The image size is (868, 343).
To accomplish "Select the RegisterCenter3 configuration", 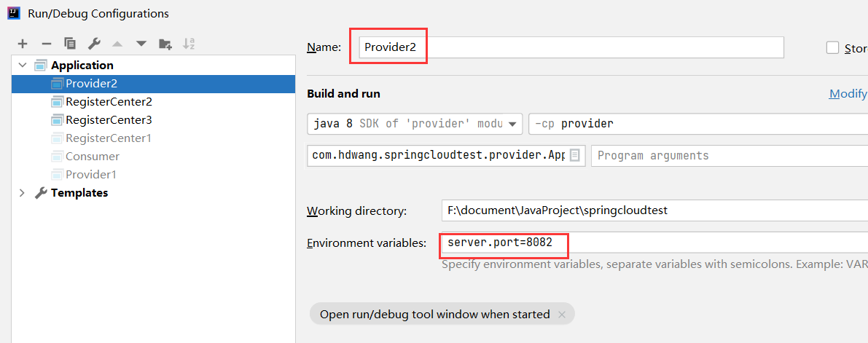I will click(109, 120).
